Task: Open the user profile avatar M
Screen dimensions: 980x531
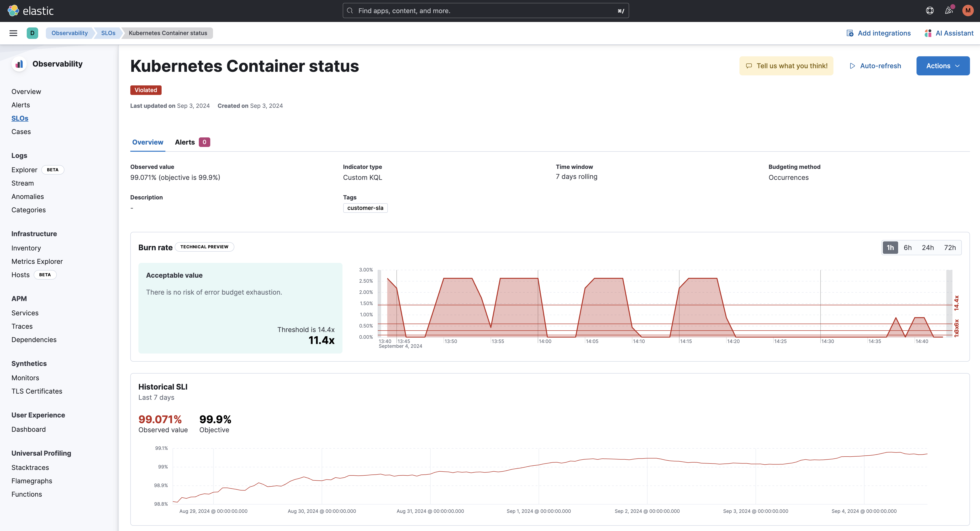Action: coord(968,10)
